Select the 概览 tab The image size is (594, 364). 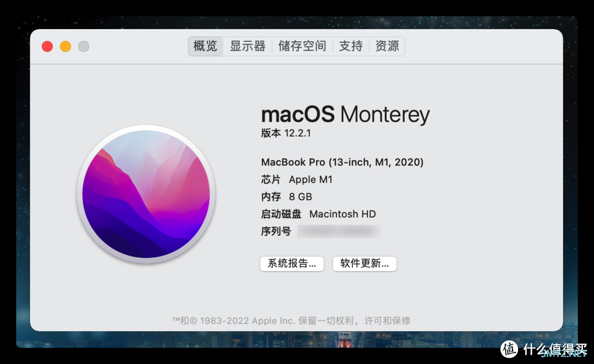pos(205,46)
